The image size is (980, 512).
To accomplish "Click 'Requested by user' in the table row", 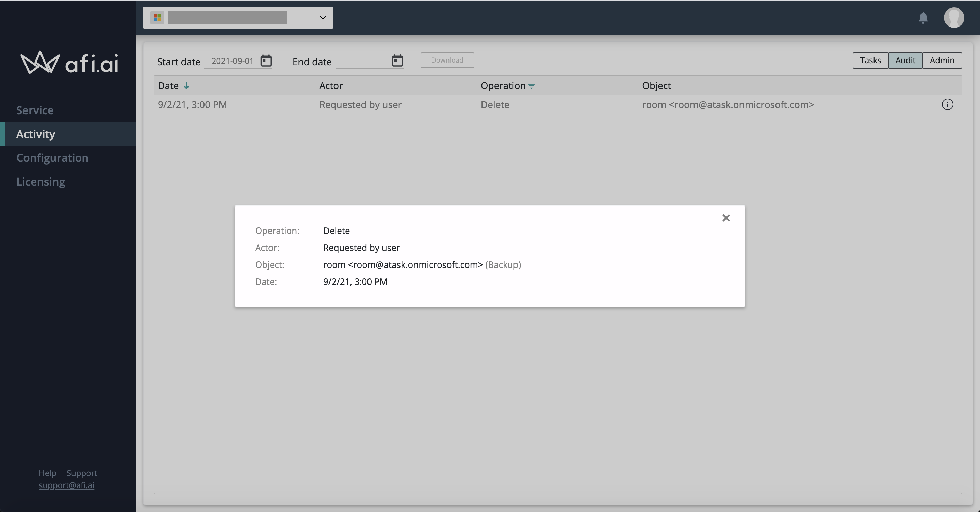I will 360,104.
